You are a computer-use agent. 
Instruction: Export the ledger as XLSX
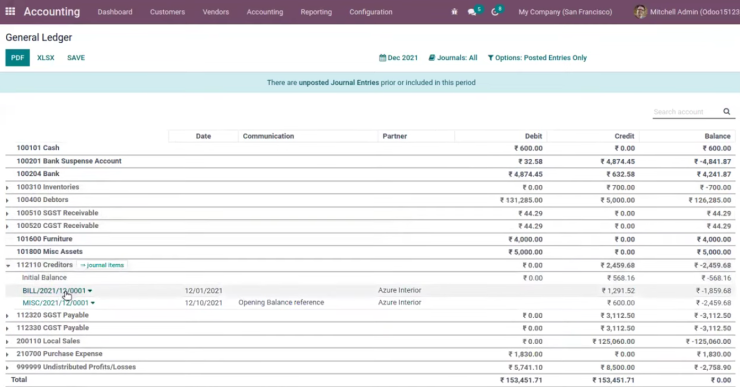(46, 58)
